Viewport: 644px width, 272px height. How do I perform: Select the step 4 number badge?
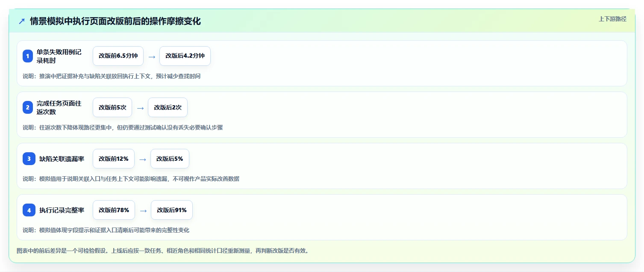point(29,210)
